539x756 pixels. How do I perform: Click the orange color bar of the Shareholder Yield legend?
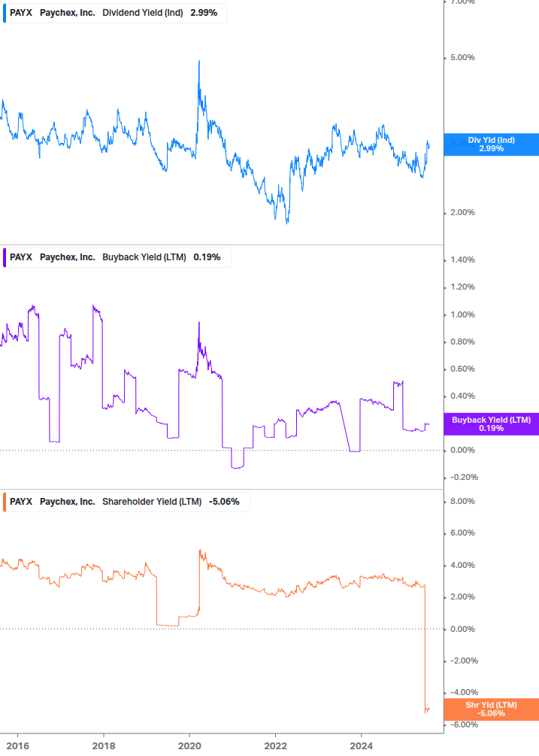(5, 502)
